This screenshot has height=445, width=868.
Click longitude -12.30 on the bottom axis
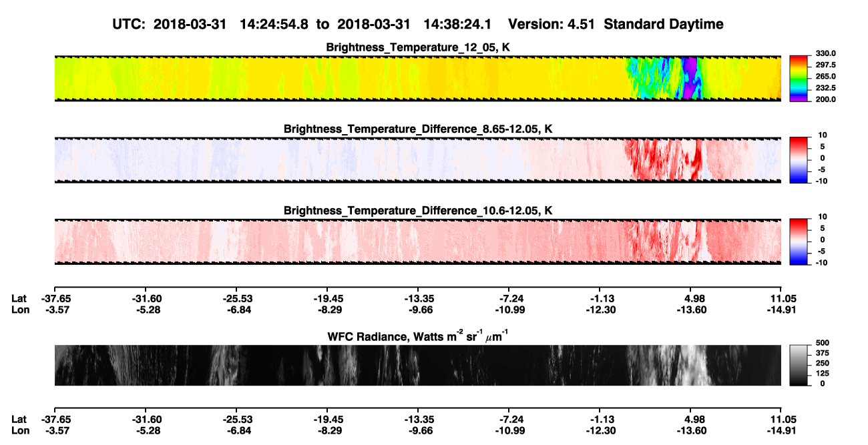pyautogui.click(x=600, y=430)
